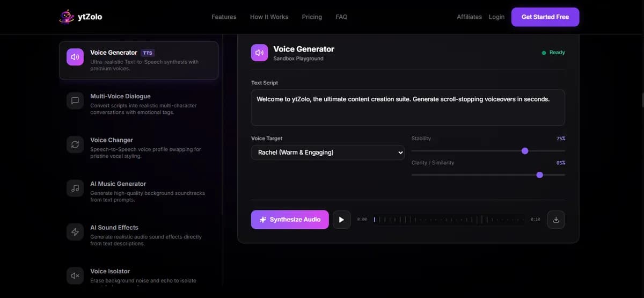The image size is (644, 298).
Task: Select the Voice Generator speaker icon in sidebar
Action: pos(75,56)
